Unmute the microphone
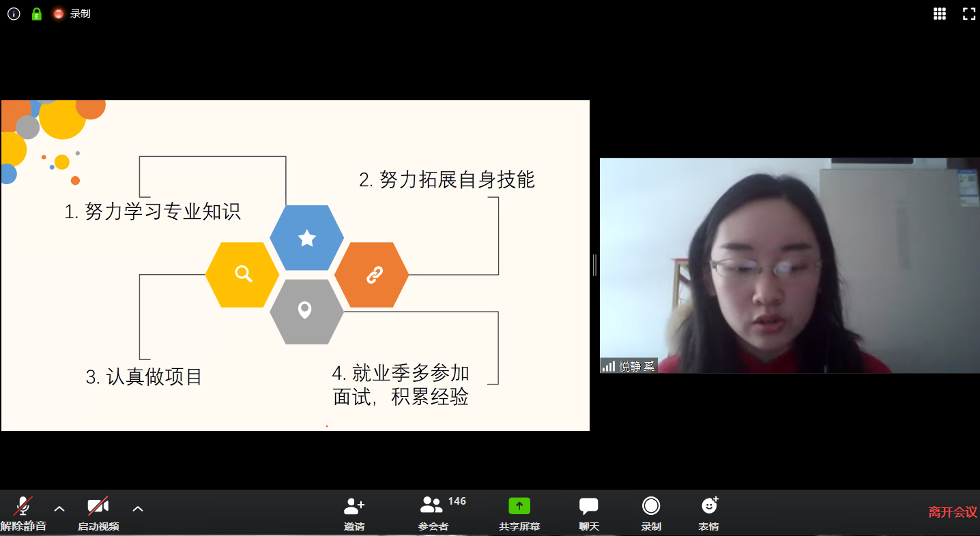Image resolution: width=980 pixels, height=536 pixels. tap(23, 513)
